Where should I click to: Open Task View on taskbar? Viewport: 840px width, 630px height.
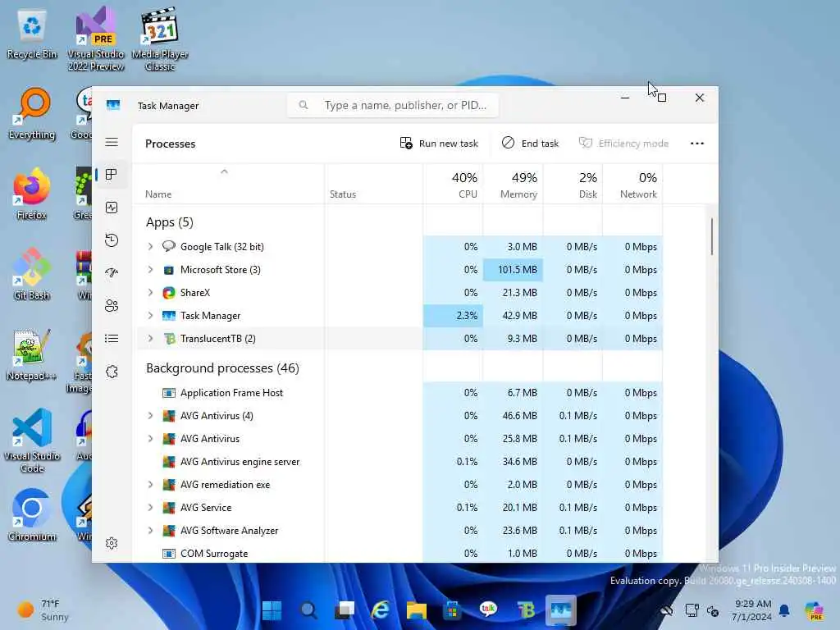click(x=345, y=610)
